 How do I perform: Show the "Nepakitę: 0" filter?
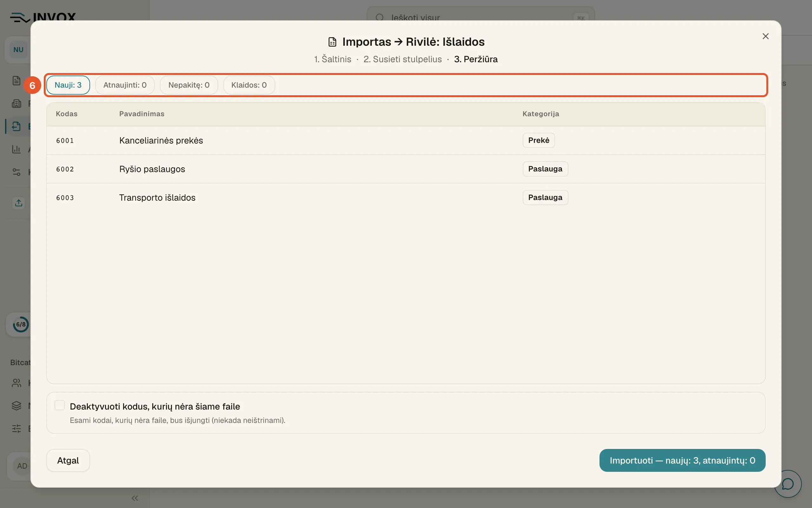(x=189, y=85)
